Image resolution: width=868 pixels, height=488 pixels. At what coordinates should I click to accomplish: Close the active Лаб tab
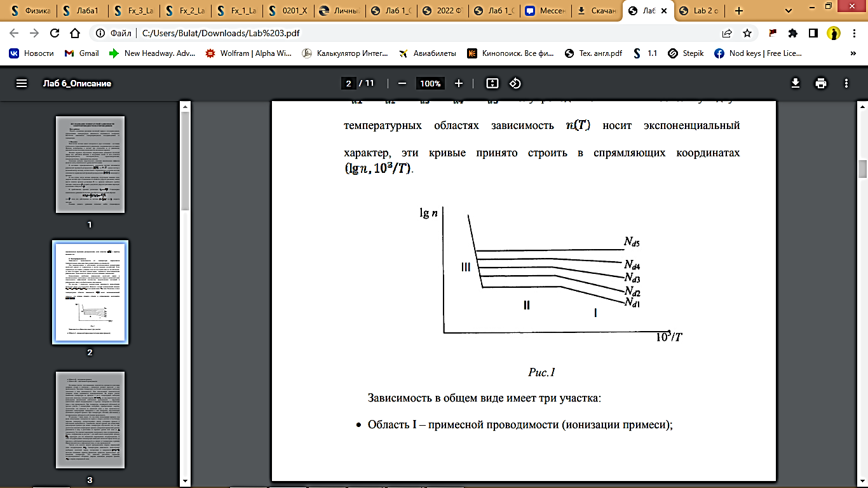[665, 11]
